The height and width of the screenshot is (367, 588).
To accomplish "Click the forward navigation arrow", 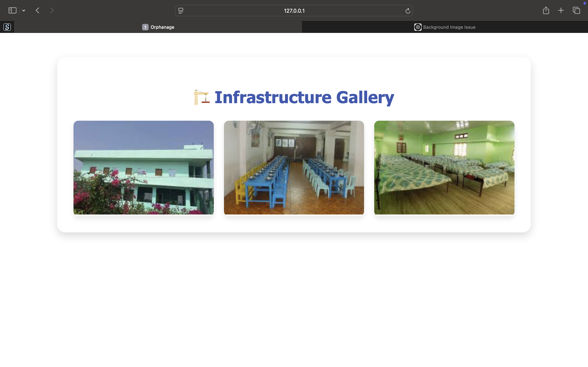I will coord(52,10).
